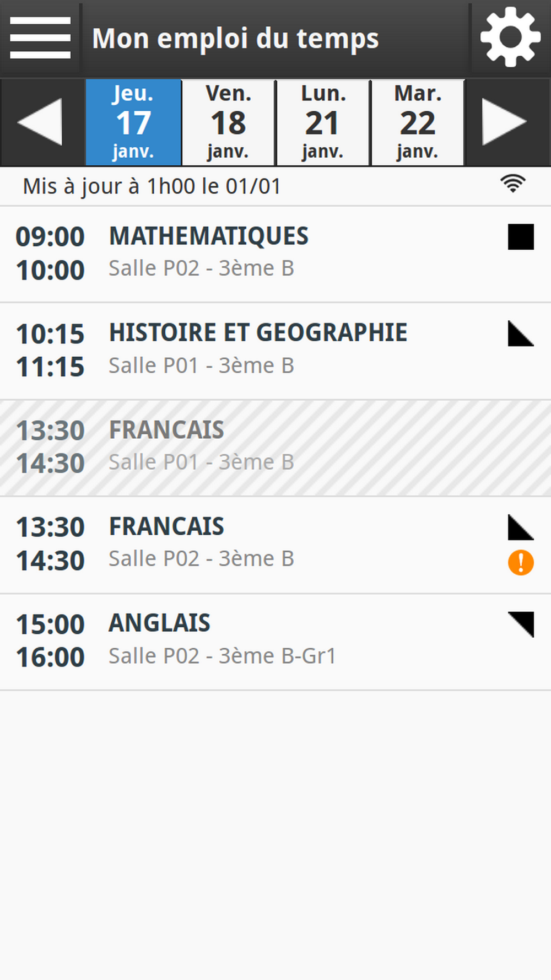Switch to Ven. 18 janv. tab
This screenshot has height=980, width=551.
[228, 122]
